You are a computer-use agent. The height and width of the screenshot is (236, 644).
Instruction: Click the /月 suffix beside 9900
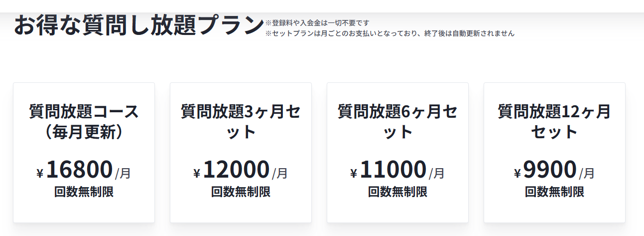pyautogui.click(x=587, y=174)
